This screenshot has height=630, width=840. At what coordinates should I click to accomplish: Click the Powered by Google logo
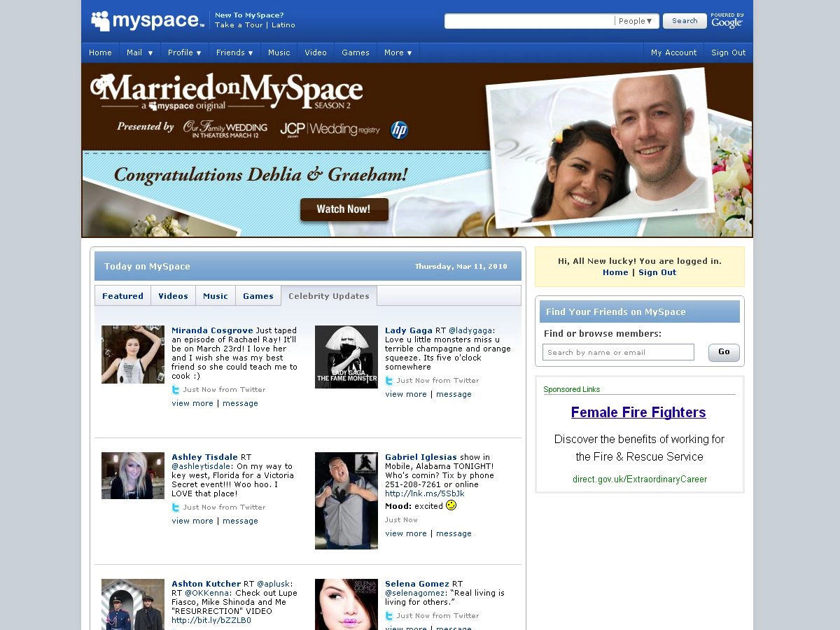(727, 20)
